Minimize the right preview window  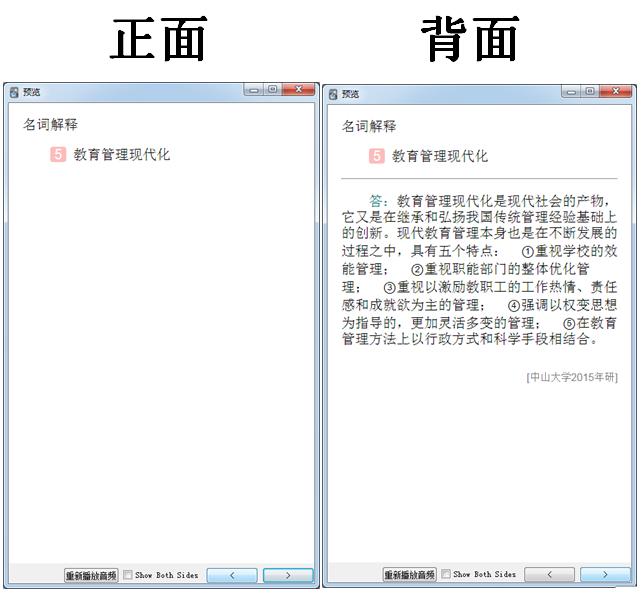pos(571,91)
